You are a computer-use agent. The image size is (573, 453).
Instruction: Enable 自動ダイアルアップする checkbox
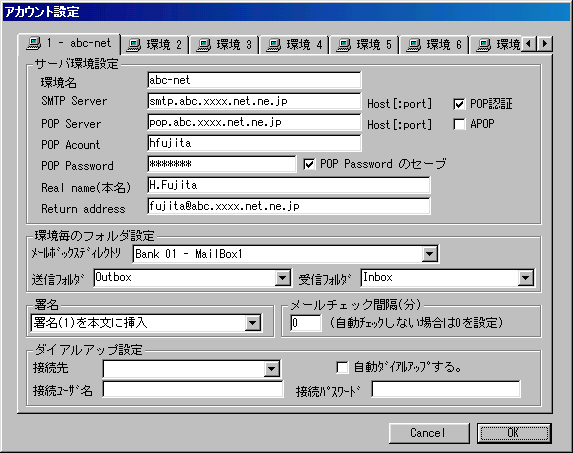(342, 367)
